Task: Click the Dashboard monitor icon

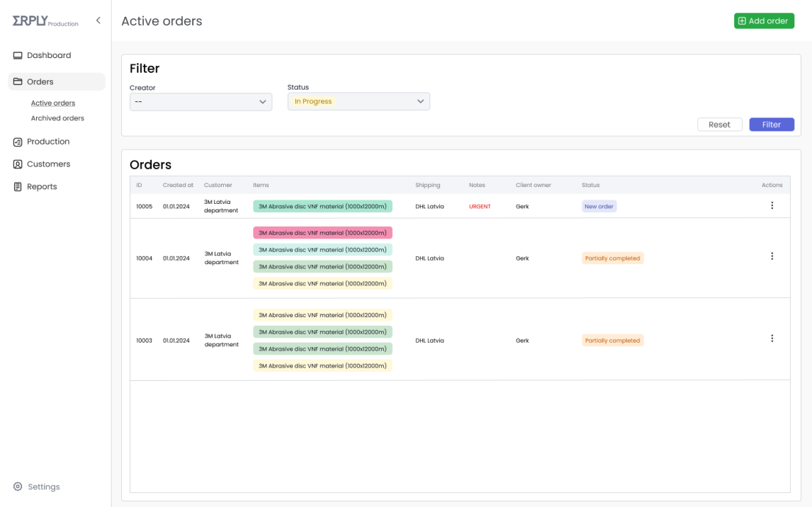Action: 18,55
